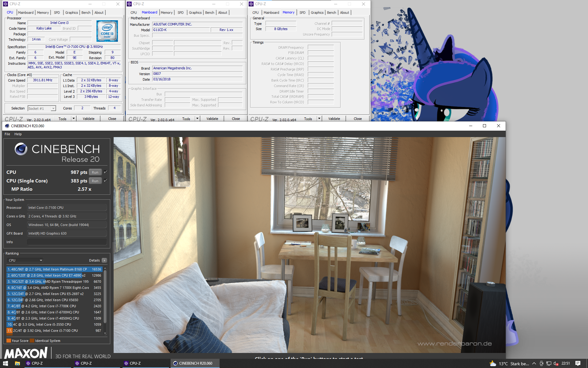Open the Tools dropdown arrow in Mainboard window
588x368 pixels.
[x=197, y=119]
